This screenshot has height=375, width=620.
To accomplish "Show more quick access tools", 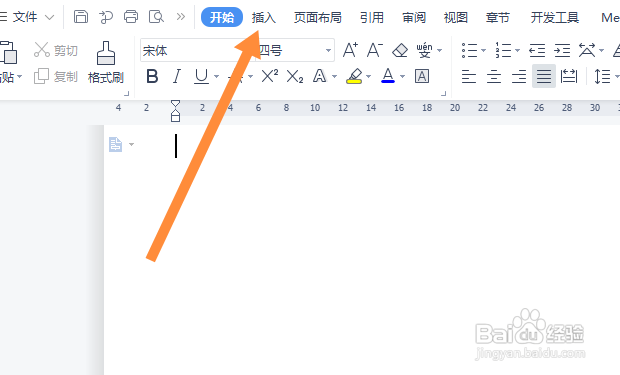I will click(x=181, y=17).
